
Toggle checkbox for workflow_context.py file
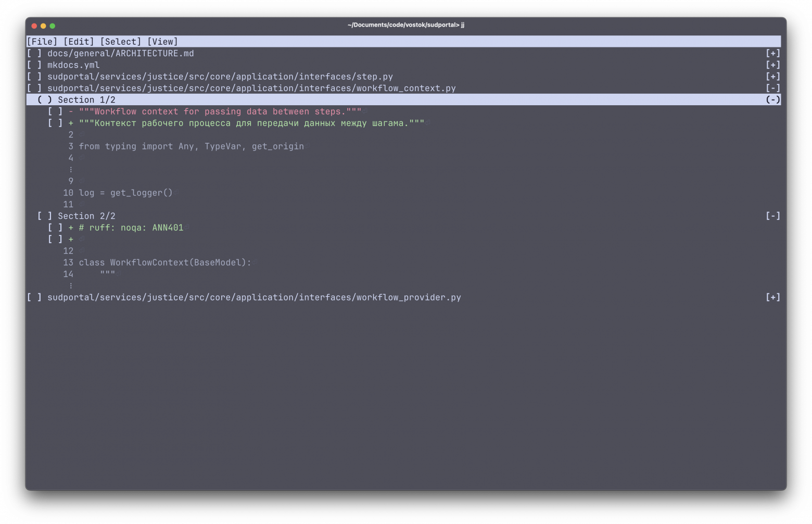pos(34,88)
